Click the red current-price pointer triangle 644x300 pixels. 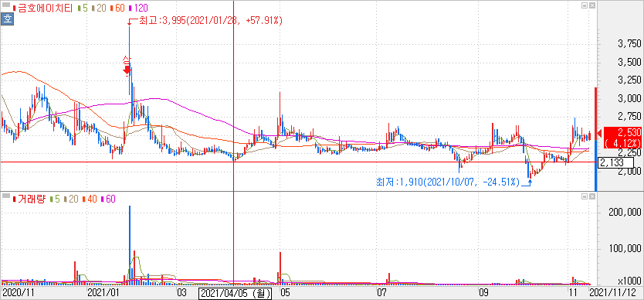pos(598,133)
